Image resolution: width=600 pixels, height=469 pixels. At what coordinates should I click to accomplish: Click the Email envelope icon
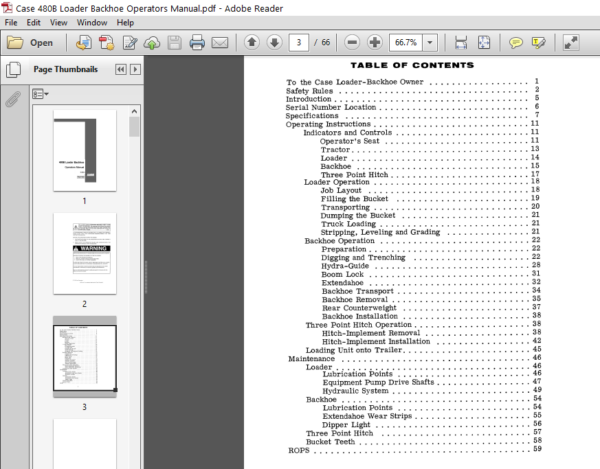click(220, 42)
